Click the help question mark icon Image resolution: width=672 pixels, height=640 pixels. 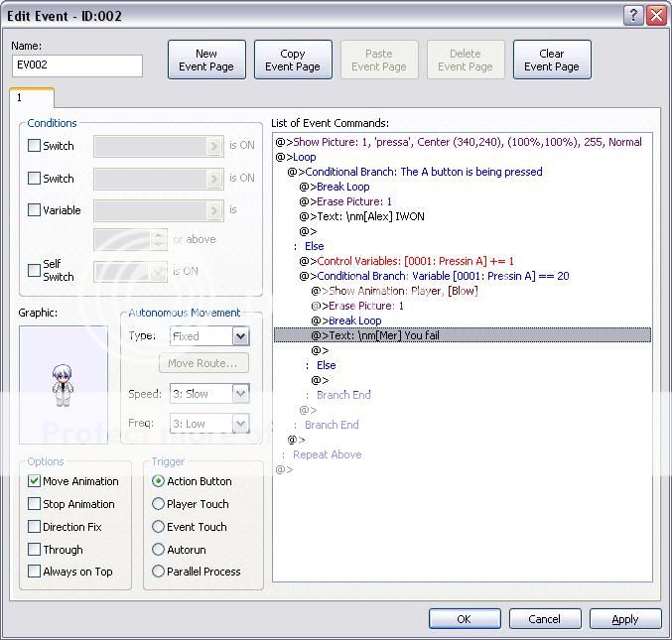click(x=633, y=16)
